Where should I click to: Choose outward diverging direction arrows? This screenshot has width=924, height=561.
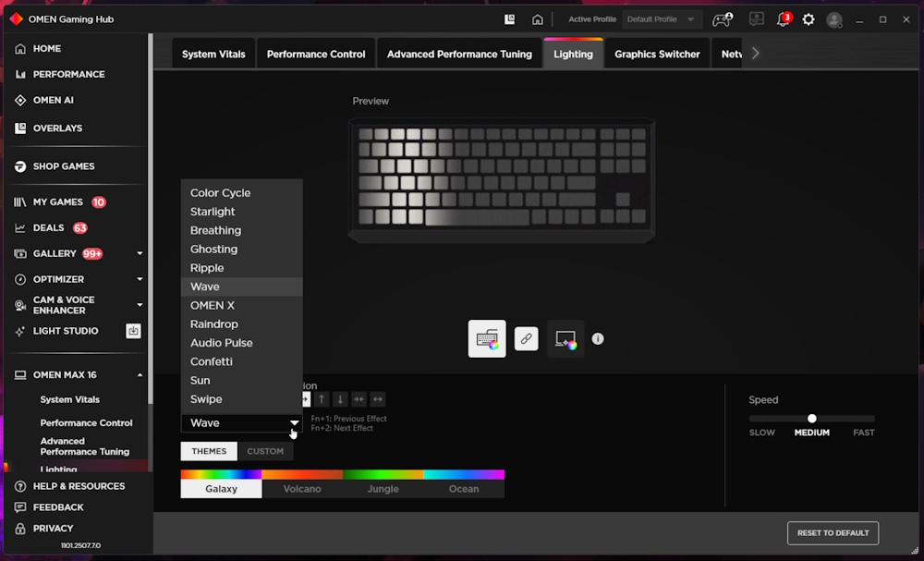pos(378,399)
